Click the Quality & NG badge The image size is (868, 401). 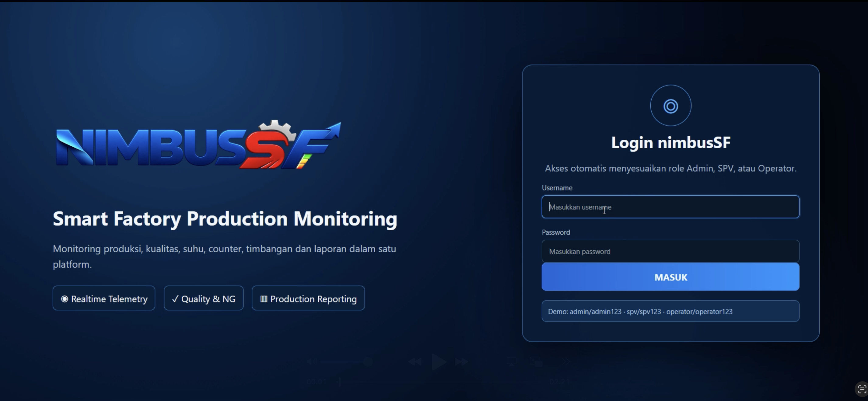[204, 298]
